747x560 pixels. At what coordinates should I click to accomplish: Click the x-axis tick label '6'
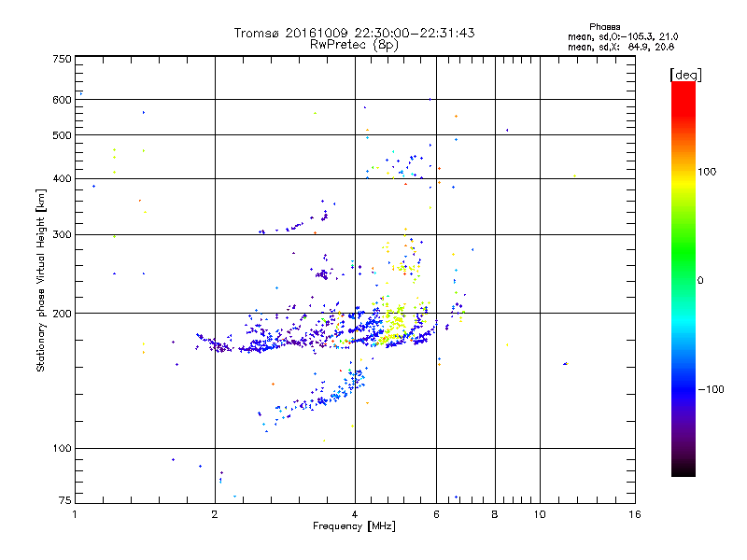[436, 514]
